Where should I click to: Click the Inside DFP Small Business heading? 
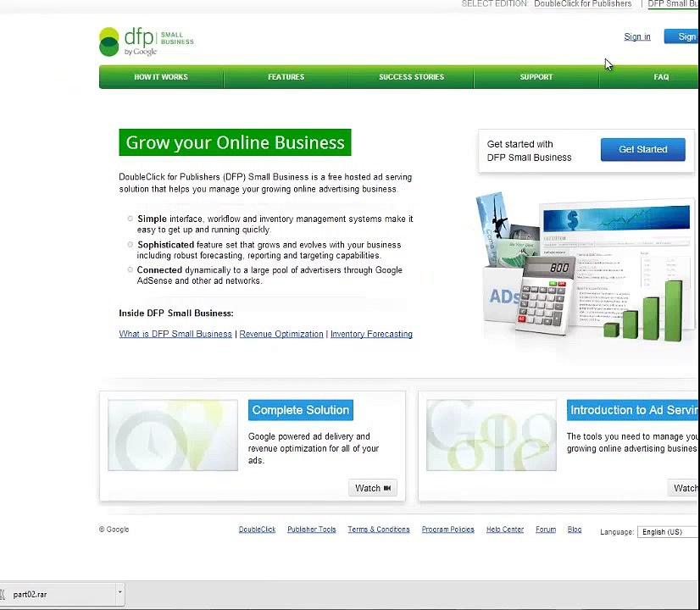click(x=176, y=313)
